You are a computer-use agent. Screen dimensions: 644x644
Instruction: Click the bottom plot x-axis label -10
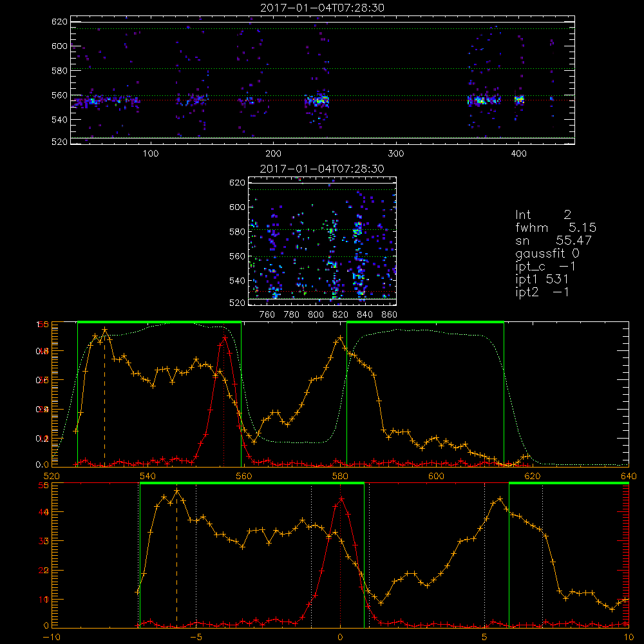point(52,638)
